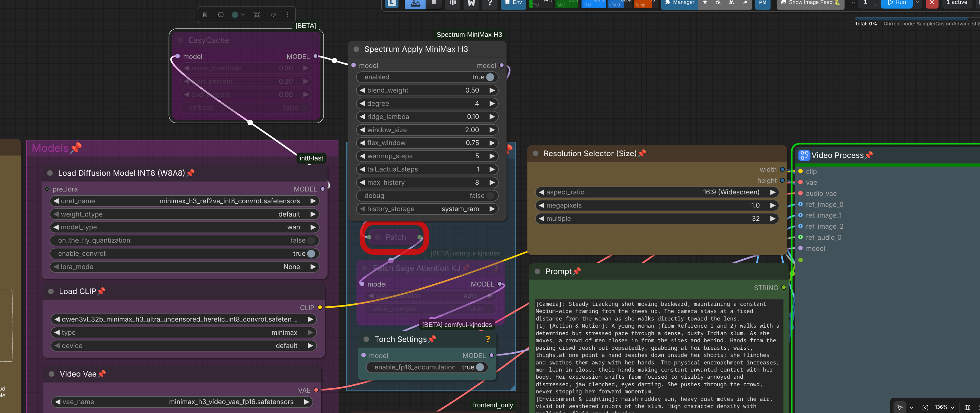Collapse the Resolution Selector node
Image resolution: width=980 pixels, height=413 pixels.
536,153
